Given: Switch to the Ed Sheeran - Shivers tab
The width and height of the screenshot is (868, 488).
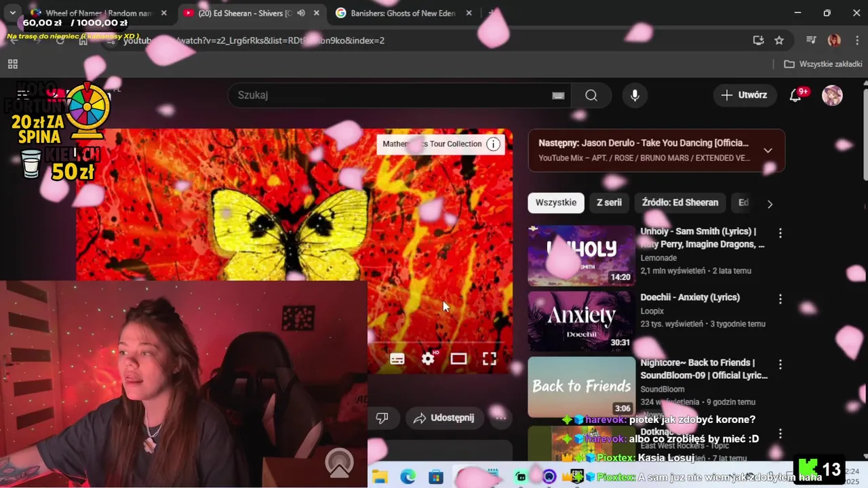Looking at the screenshot, I should tap(252, 13).
